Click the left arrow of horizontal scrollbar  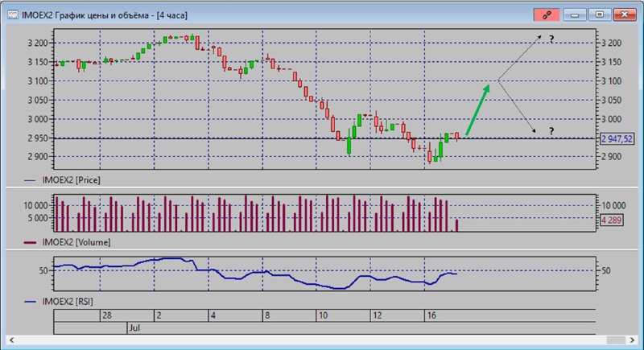[x=12, y=340]
